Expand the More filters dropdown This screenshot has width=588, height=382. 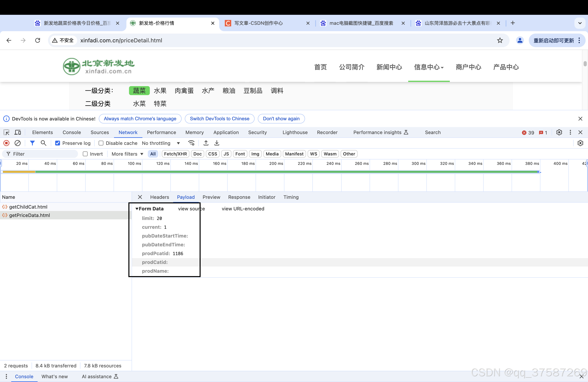[x=127, y=154]
